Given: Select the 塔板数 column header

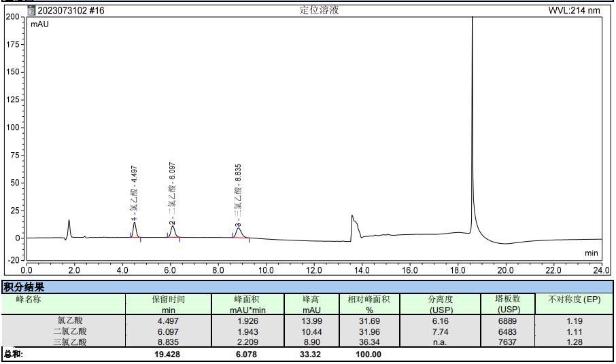Looking at the screenshot, I should click(509, 299).
